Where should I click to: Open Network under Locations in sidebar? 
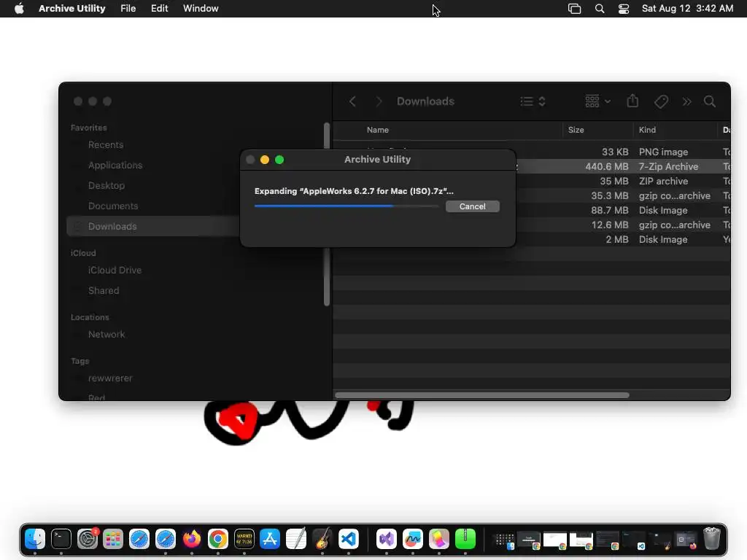coord(107,334)
